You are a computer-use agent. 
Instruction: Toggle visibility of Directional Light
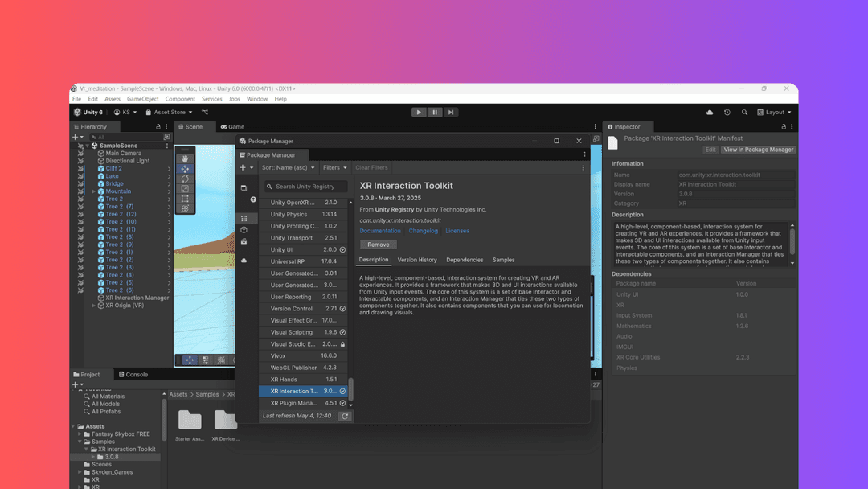pyautogui.click(x=80, y=161)
